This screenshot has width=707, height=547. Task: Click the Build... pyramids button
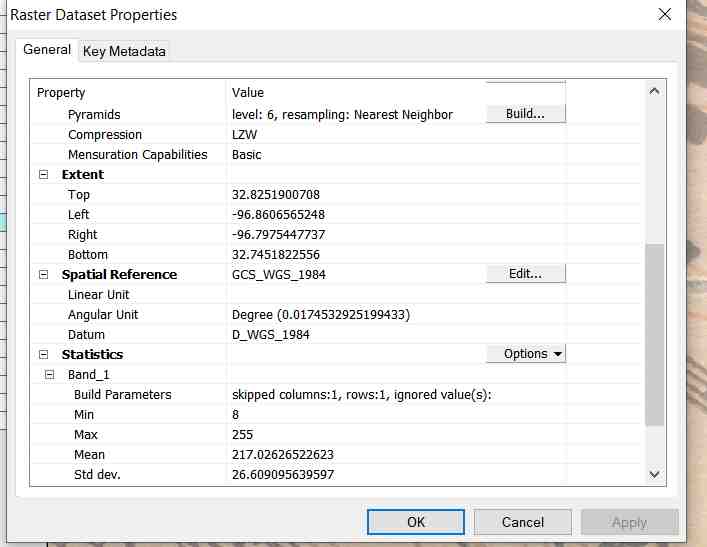tap(525, 114)
